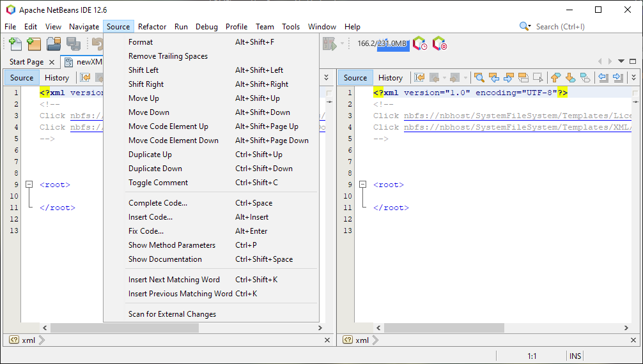This screenshot has height=364, width=643.
Task: Click the left editor horizontal scrollbar thumb
Action: (x=125, y=328)
